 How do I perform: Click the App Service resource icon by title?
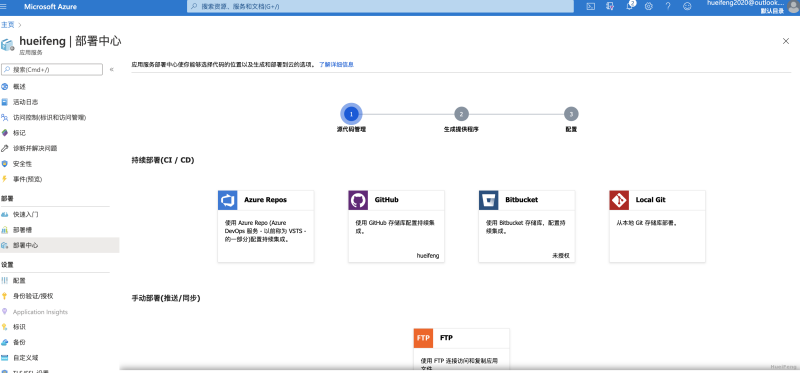pos(8,45)
